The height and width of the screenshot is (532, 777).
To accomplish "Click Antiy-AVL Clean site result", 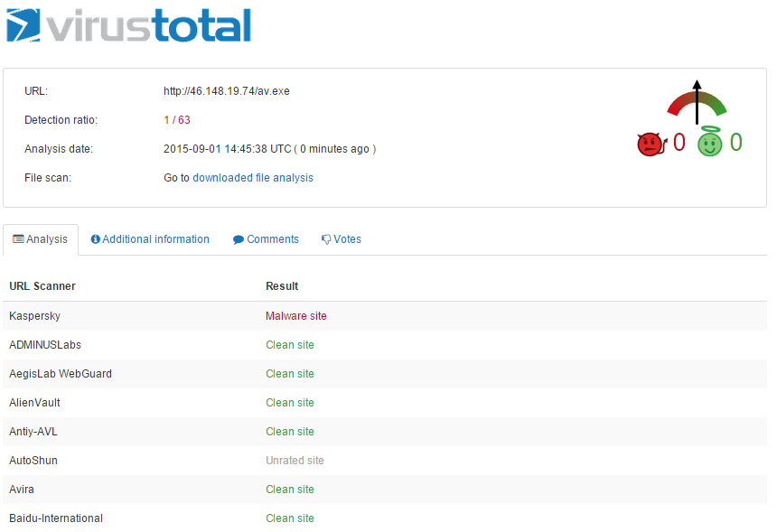I will (x=290, y=432).
